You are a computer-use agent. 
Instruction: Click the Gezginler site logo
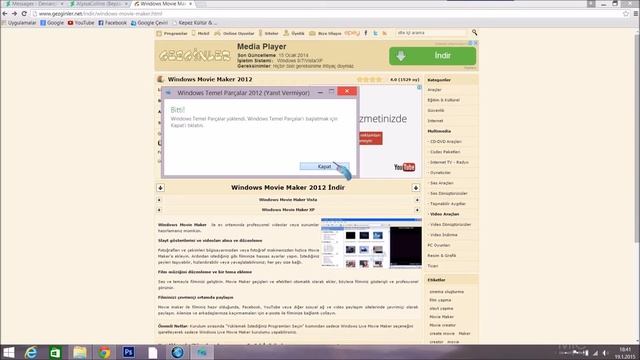pos(195,56)
